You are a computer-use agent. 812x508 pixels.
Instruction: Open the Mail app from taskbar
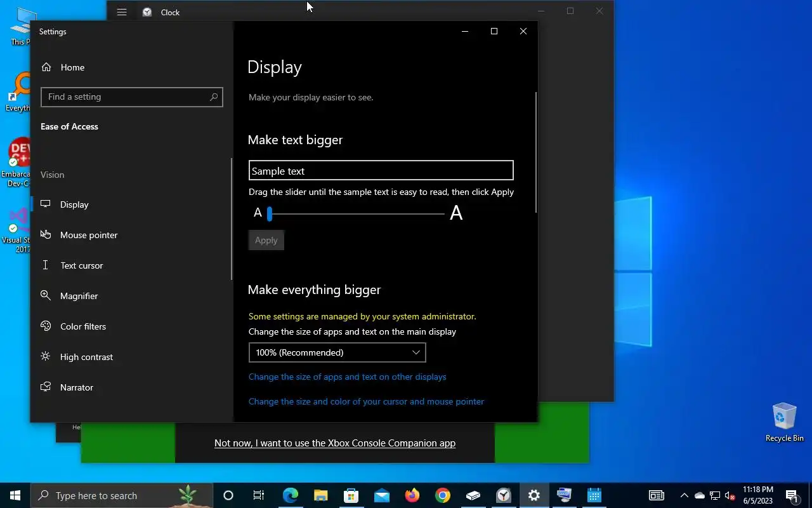pyautogui.click(x=381, y=495)
